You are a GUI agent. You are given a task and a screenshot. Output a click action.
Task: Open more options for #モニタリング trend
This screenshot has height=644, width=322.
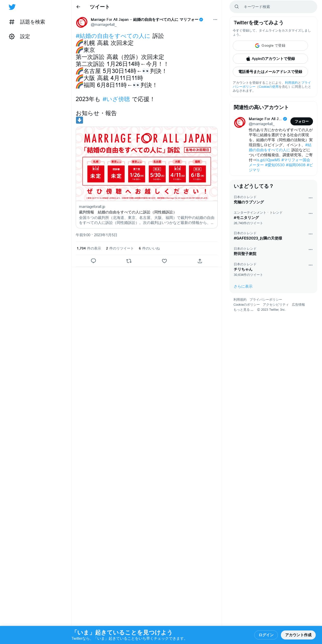coord(310,213)
